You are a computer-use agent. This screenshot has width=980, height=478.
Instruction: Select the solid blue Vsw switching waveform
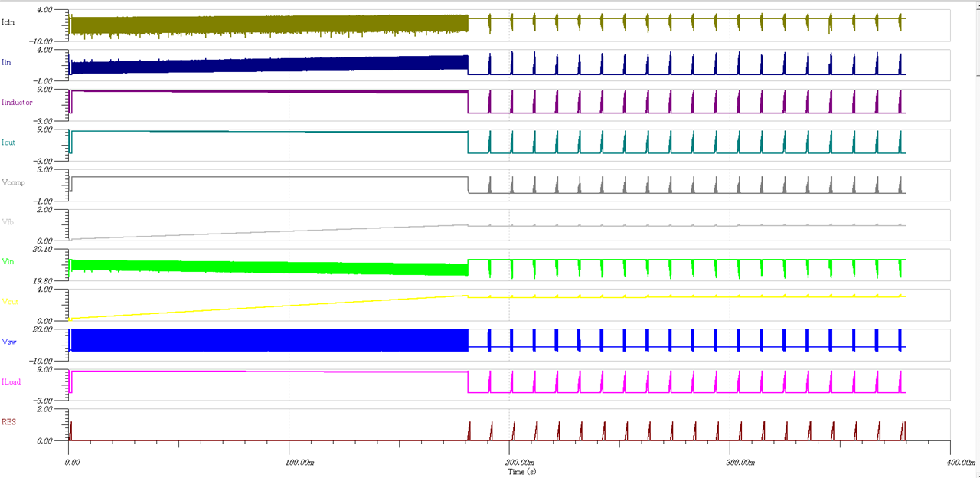268,340
